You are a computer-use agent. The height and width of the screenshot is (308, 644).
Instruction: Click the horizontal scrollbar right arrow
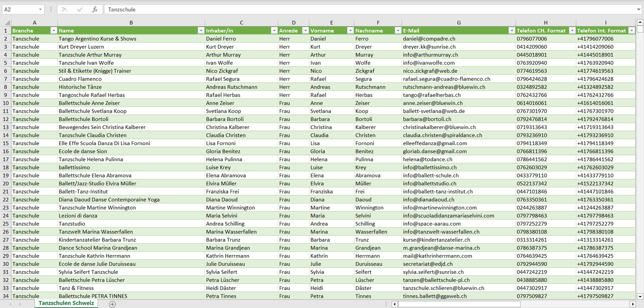tap(632, 304)
